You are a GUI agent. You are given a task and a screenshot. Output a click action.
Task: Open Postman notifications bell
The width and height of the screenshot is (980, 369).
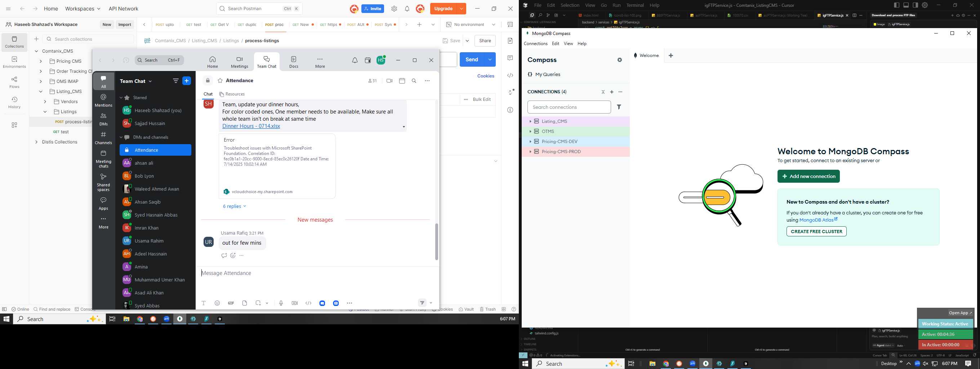click(407, 9)
